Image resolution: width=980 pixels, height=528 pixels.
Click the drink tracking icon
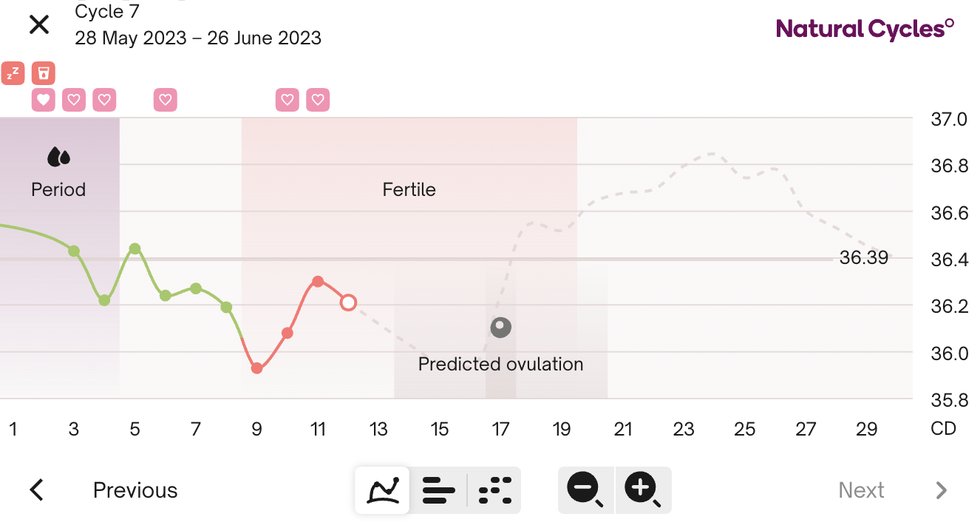tap(42, 72)
